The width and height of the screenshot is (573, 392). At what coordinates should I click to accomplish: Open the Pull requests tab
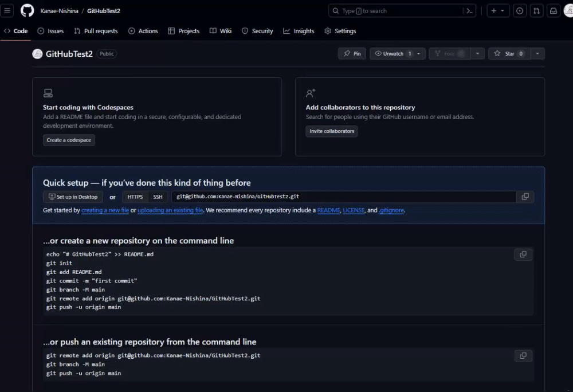(x=96, y=31)
